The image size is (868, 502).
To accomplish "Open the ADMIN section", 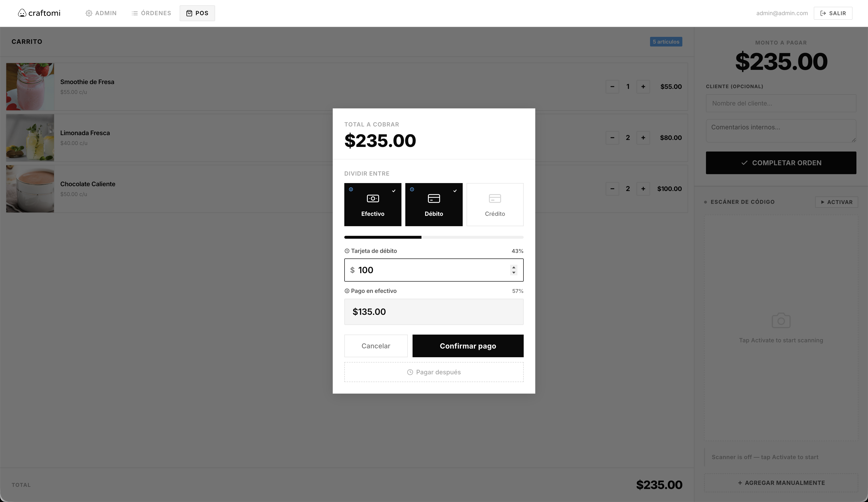I will 101,13.
